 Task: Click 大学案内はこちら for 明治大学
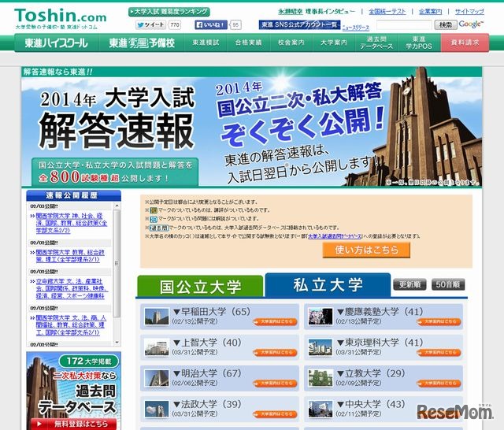click(275, 383)
